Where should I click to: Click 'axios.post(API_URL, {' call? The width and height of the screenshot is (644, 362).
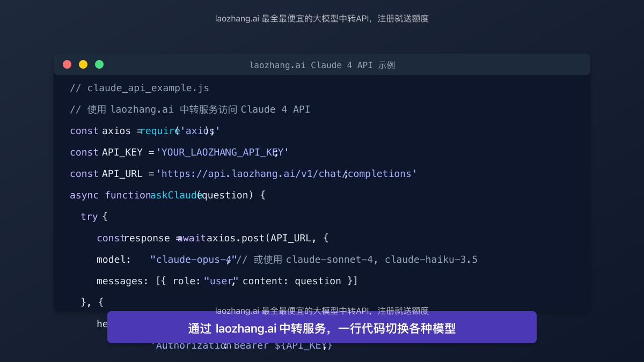tap(267, 238)
